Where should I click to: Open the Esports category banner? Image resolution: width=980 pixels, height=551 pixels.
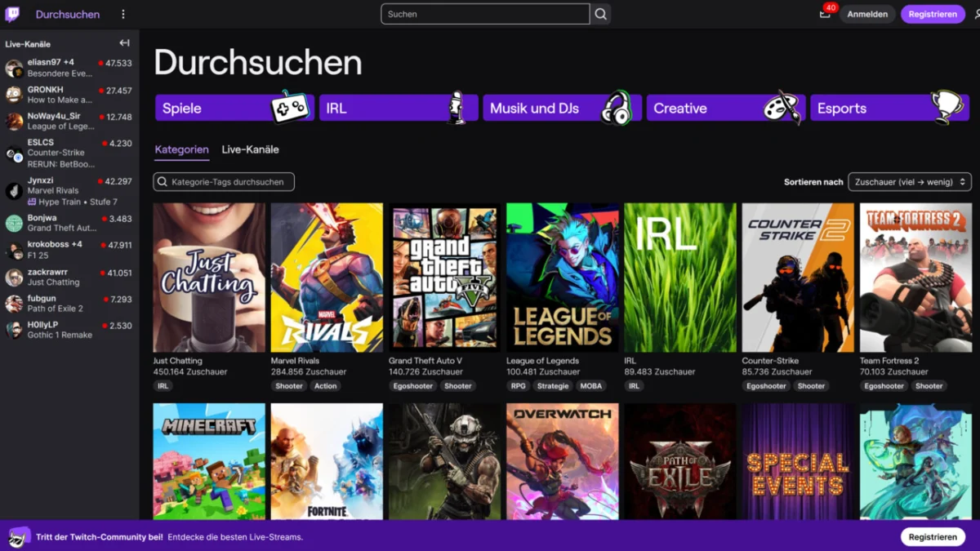click(889, 108)
